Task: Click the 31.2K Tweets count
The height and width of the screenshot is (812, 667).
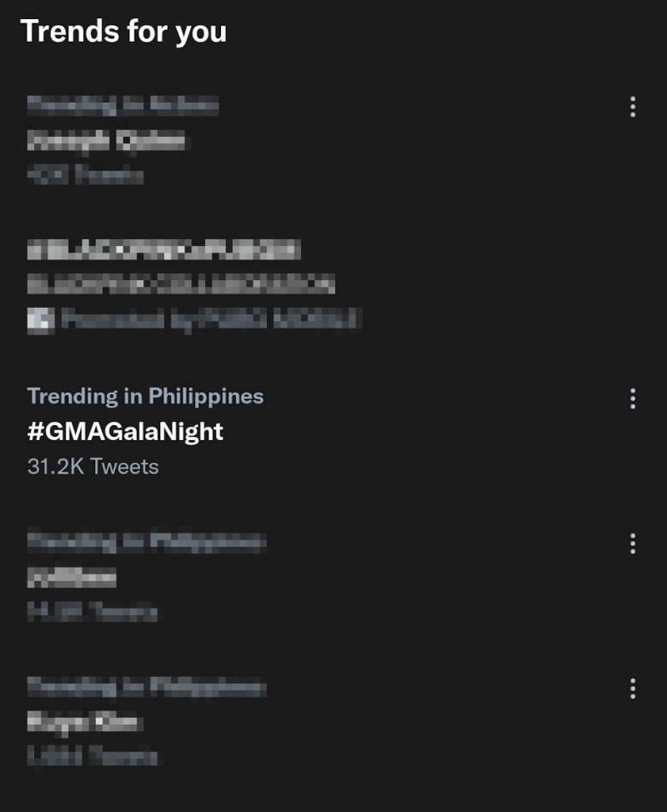Action: (93, 466)
